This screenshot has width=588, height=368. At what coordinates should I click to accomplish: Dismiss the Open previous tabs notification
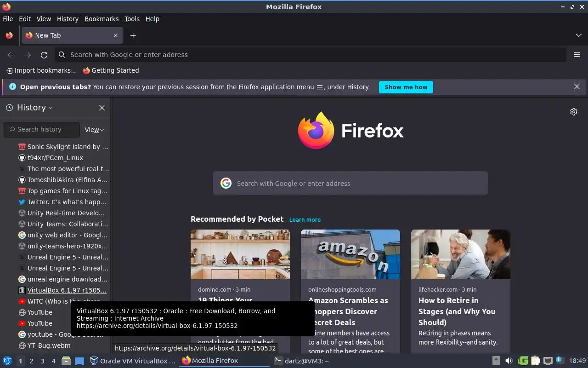point(577,86)
